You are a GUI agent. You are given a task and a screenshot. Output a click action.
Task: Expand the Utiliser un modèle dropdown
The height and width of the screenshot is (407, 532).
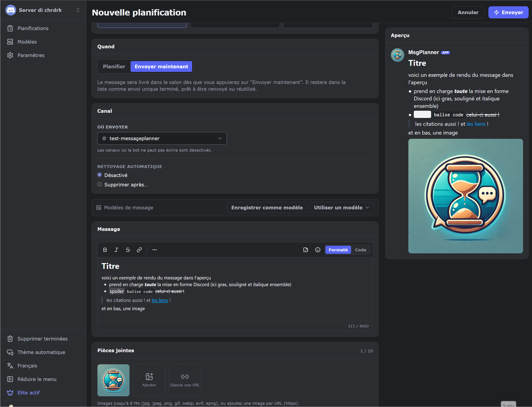click(342, 208)
